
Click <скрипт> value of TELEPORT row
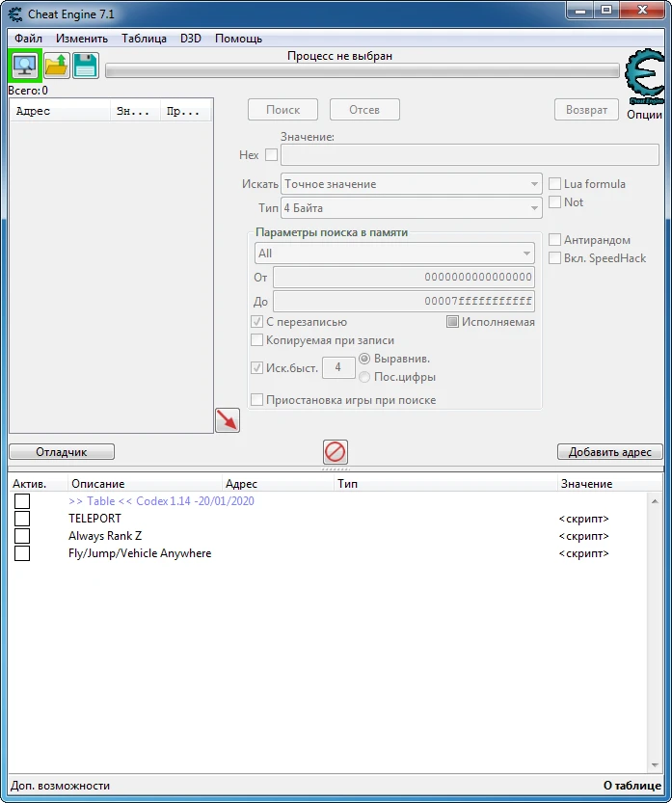coord(584,519)
